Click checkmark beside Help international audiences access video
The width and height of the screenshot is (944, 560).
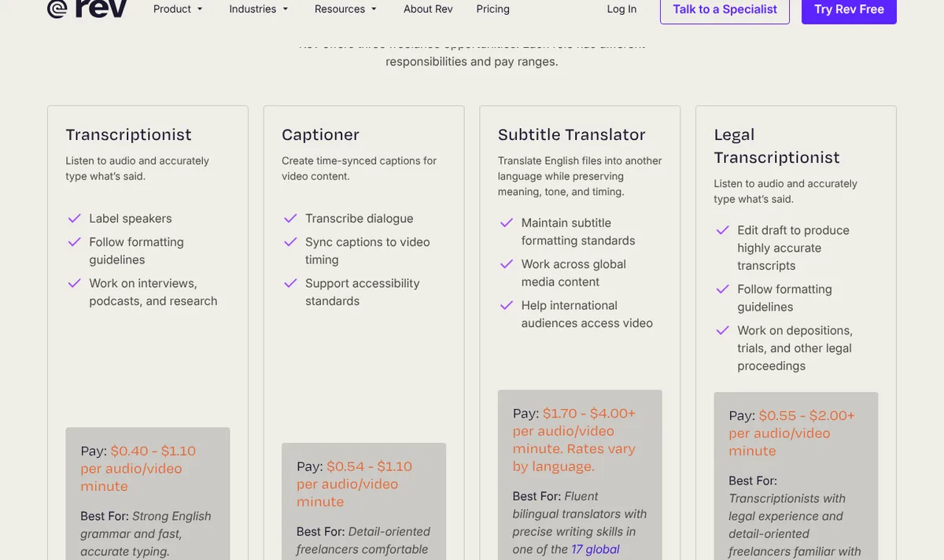(x=507, y=305)
